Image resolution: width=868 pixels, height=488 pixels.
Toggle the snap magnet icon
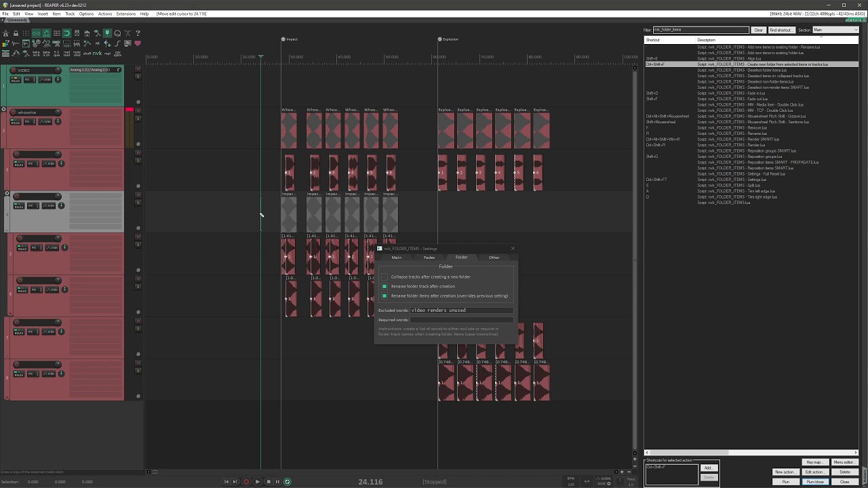[66, 33]
